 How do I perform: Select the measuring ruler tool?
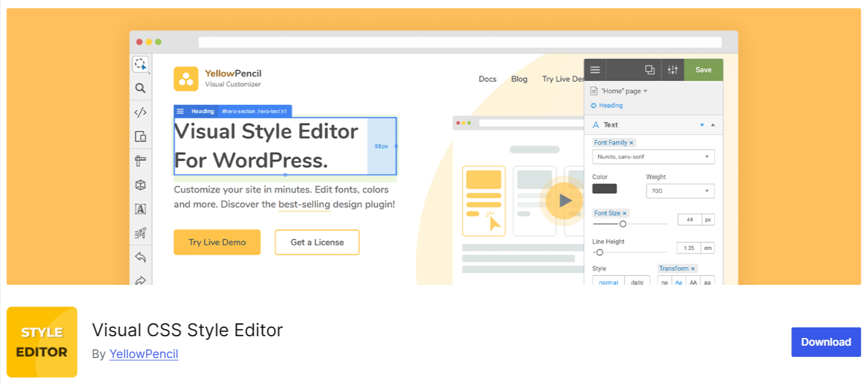[x=140, y=161]
